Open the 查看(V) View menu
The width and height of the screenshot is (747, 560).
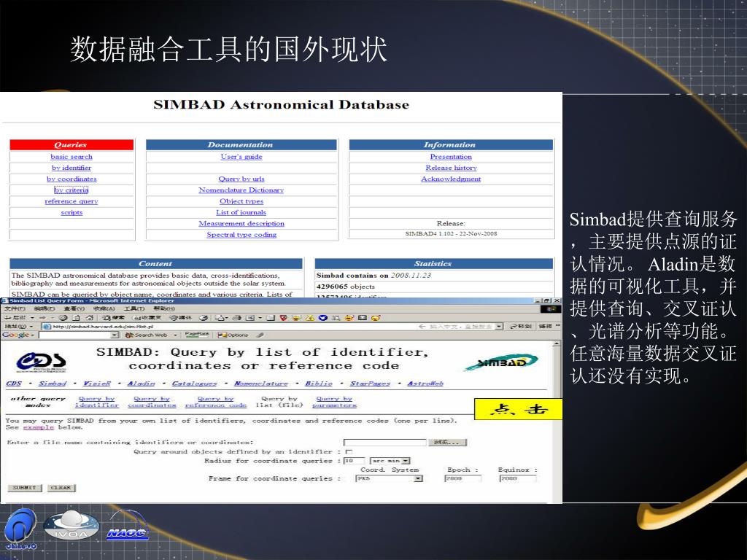pyautogui.click(x=74, y=308)
